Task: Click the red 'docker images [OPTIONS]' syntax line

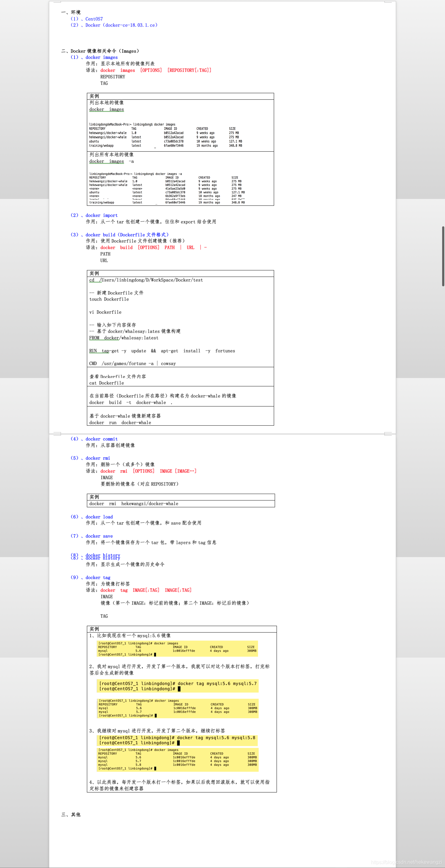Action: [156, 70]
